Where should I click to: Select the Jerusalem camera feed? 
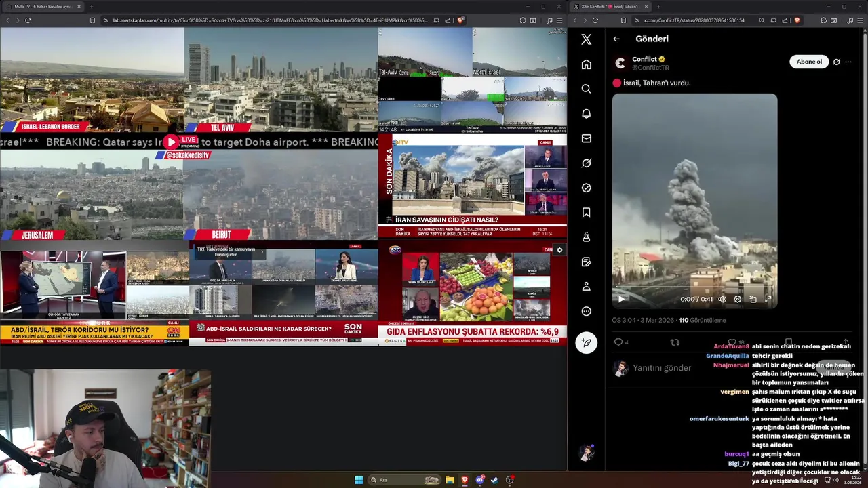point(92,195)
